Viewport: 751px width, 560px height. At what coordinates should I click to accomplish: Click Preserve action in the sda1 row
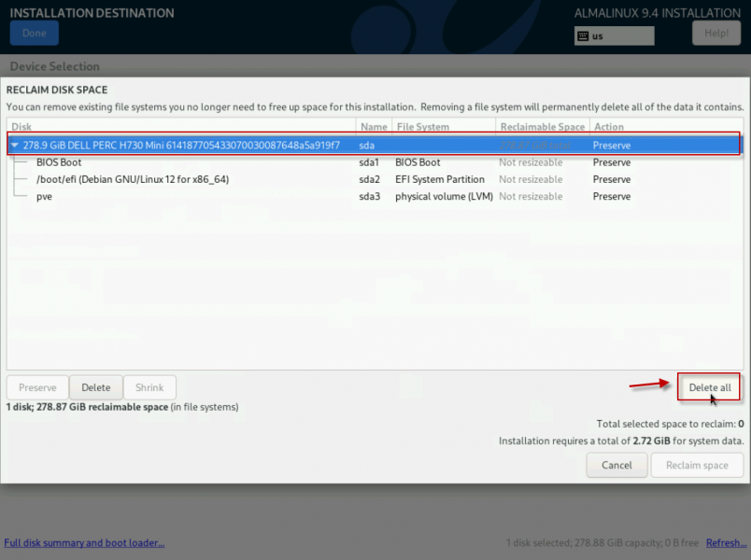point(612,162)
